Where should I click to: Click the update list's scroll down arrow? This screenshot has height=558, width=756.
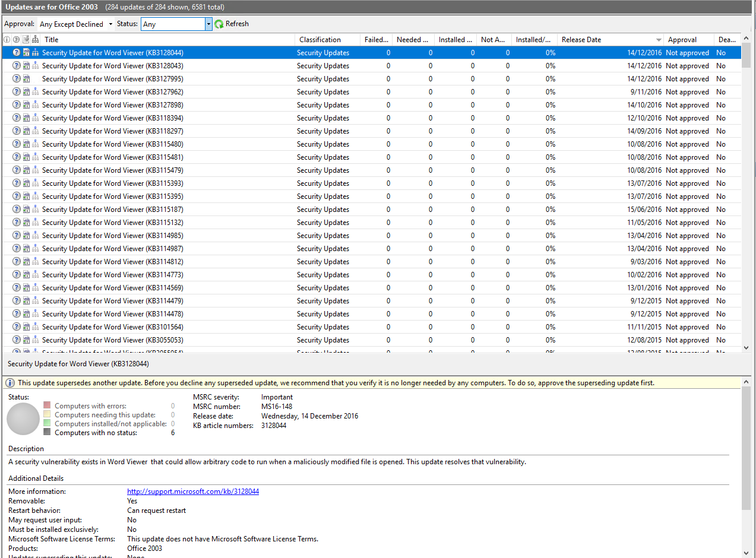746,348
